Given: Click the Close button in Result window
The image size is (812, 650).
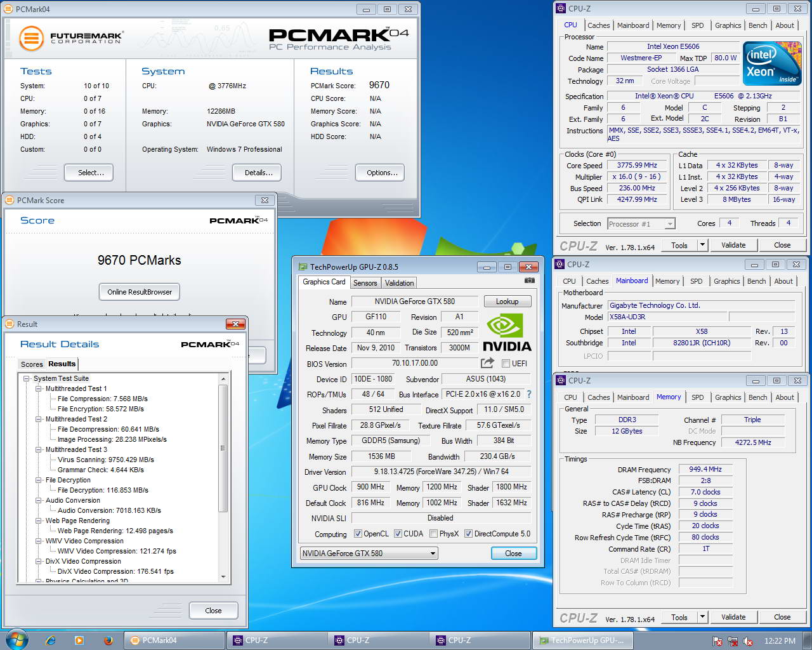Looking at the screenshot, I should [x=214, y=611].
